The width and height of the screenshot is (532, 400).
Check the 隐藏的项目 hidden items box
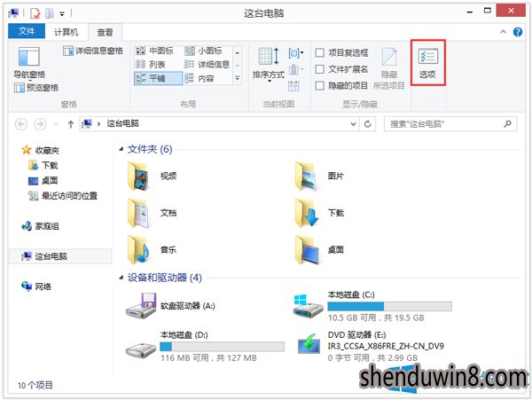click(319, 85)
